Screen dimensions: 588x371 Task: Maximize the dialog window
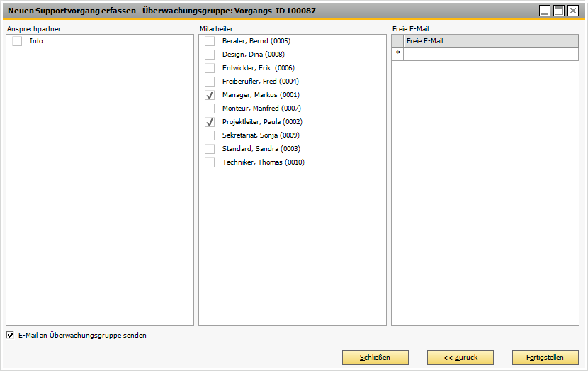click(559, 11)
